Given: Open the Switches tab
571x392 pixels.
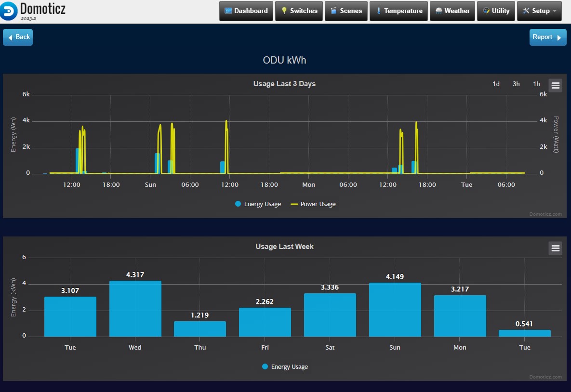Looking at the screenshot, I should click(299, 11).
